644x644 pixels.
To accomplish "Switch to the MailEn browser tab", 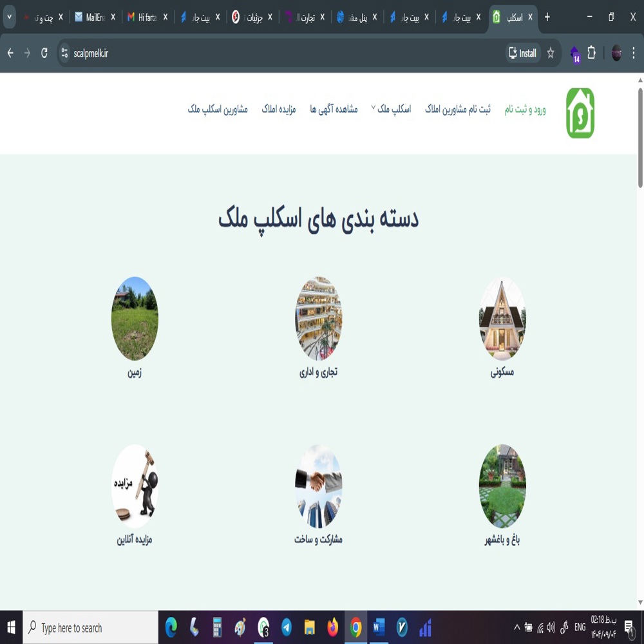I will tap(95, 17).
